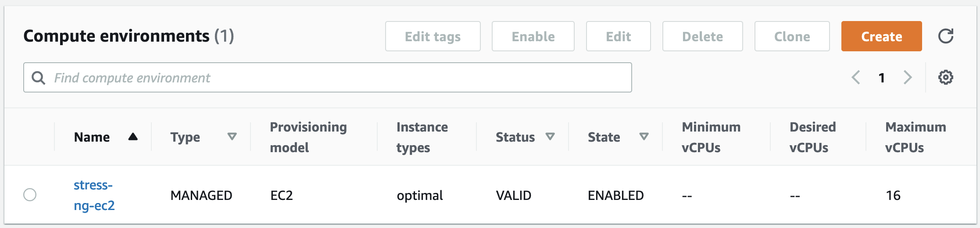Go to the next page arrow
Image resolution: width=980 pixels, height=228 pixels.
point(908,78)
